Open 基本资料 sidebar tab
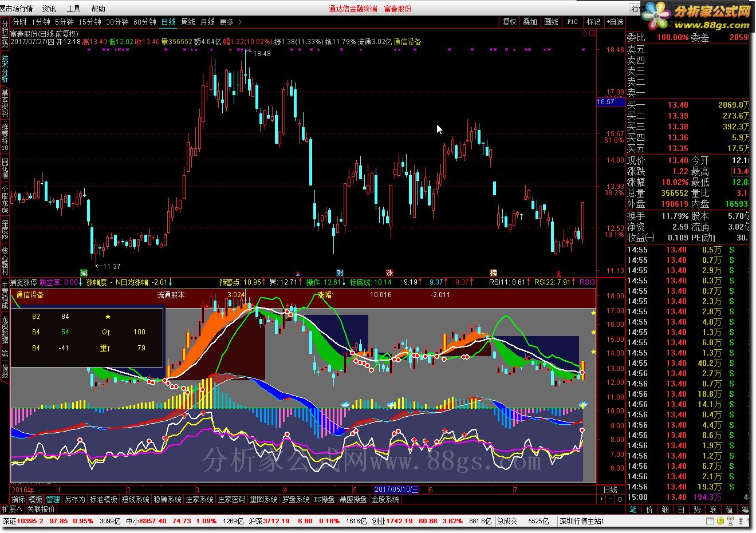 click(5, 104)
